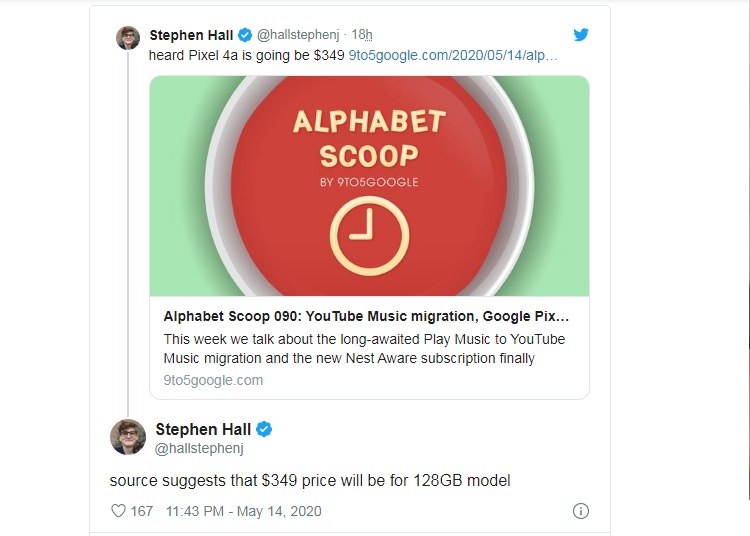
Task: Open the top @hallstephenj handle
Action: [298, 35]
